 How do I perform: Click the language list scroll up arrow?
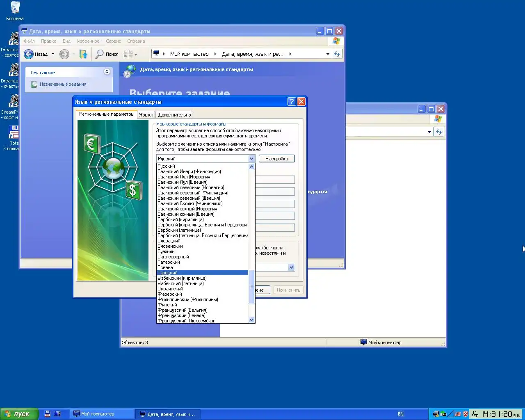click(x=252, y=167)
